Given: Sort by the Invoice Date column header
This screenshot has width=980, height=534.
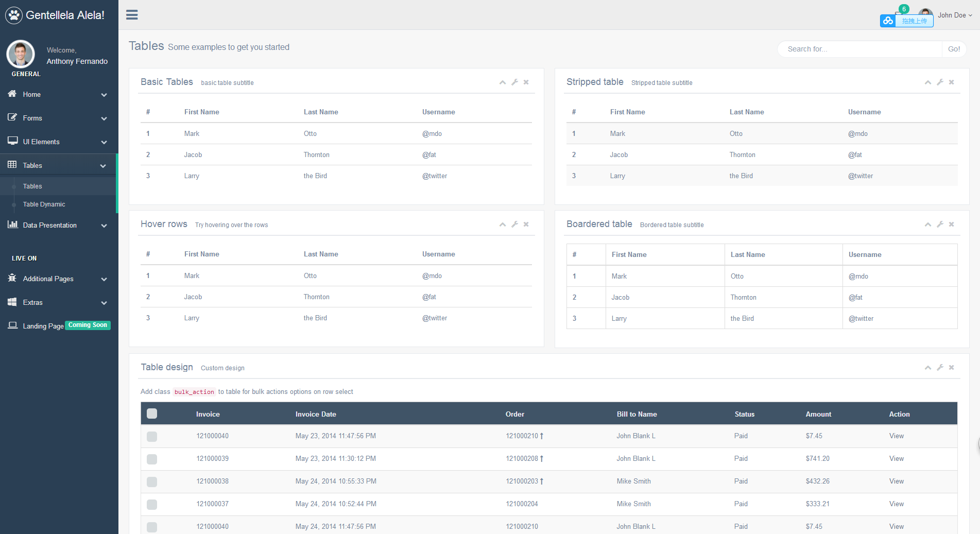Looking at the screenshot, I should tap(316, 414).
